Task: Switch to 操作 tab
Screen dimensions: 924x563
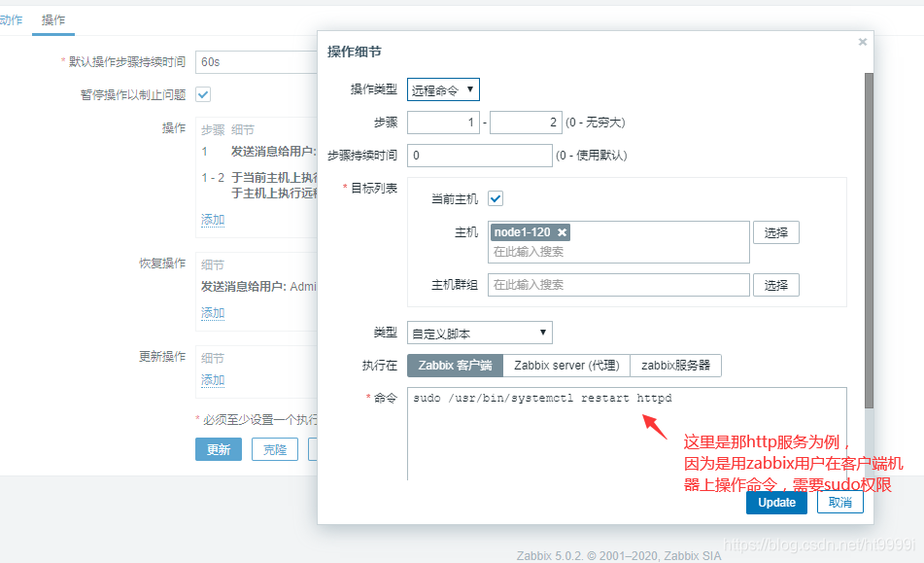Action: point(53,20)
